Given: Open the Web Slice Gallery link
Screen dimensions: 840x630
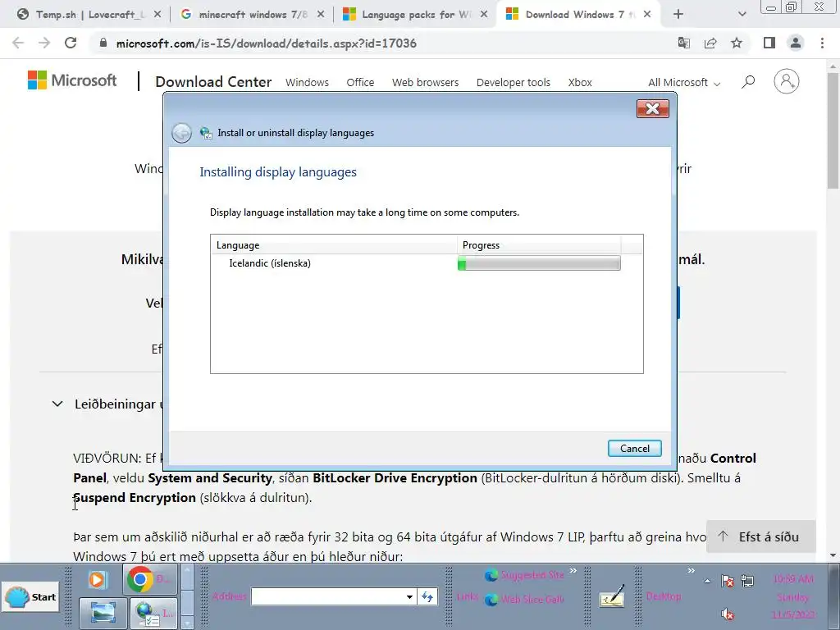Looking at the screenshot, I should (x=524, y=600).
